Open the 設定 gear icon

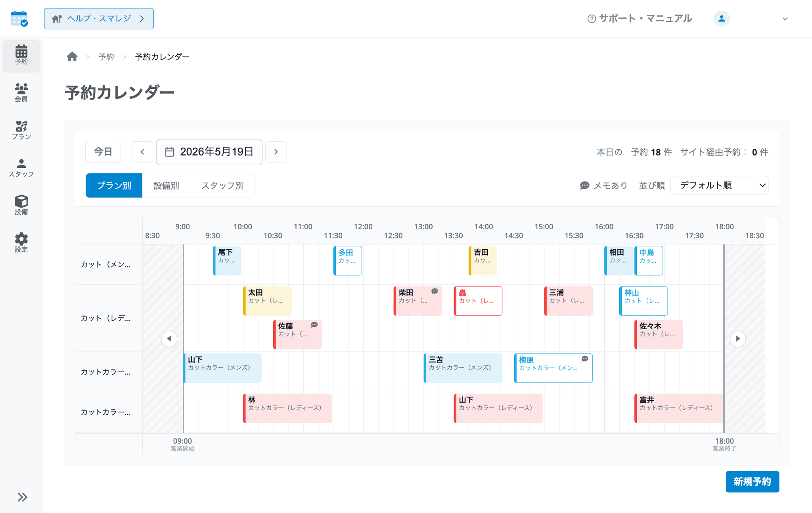pos(21,242)
